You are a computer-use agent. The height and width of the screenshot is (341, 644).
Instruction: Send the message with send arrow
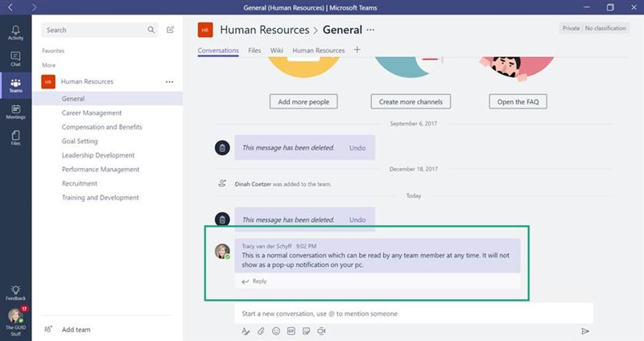coord(585,331)
